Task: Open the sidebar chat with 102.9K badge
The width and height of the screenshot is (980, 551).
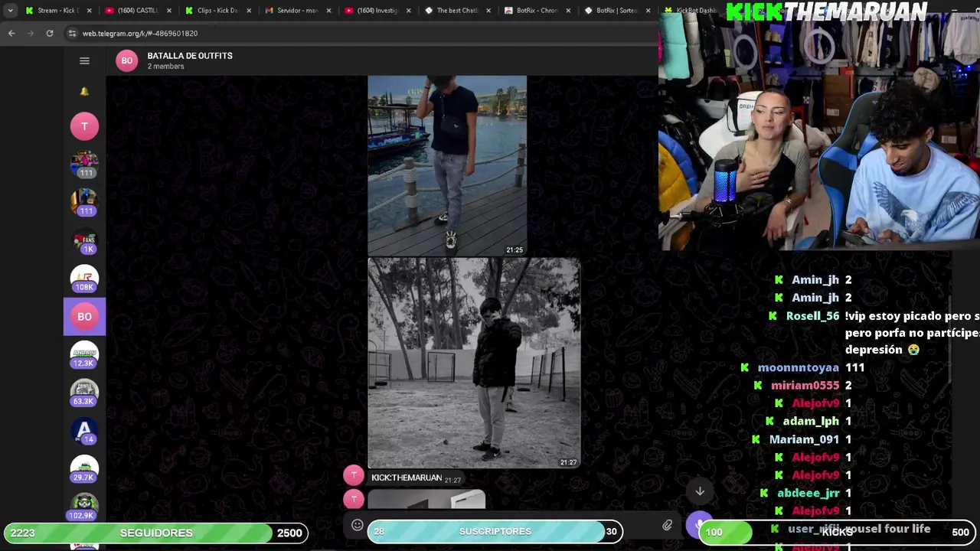Action: 84,507
